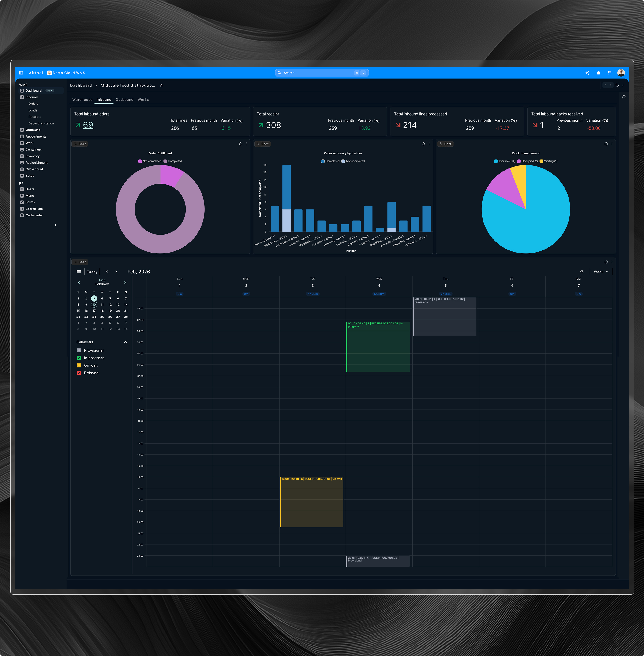This screenshot has width=644, height=656.
Task: Click Not completed legend color swatch
Action: pyautogui.click(x=140, y=161)
